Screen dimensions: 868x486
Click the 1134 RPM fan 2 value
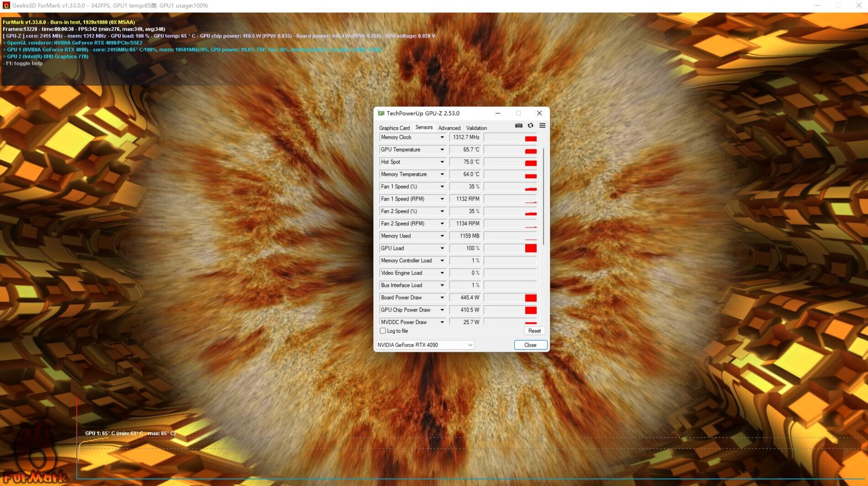click(x=465, y=224)
